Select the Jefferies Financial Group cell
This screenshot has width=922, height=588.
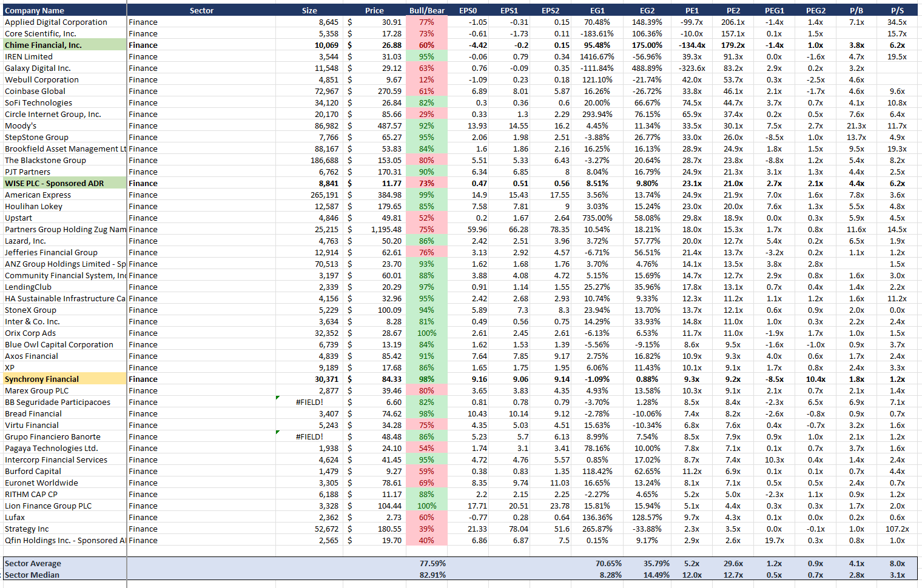64,252
